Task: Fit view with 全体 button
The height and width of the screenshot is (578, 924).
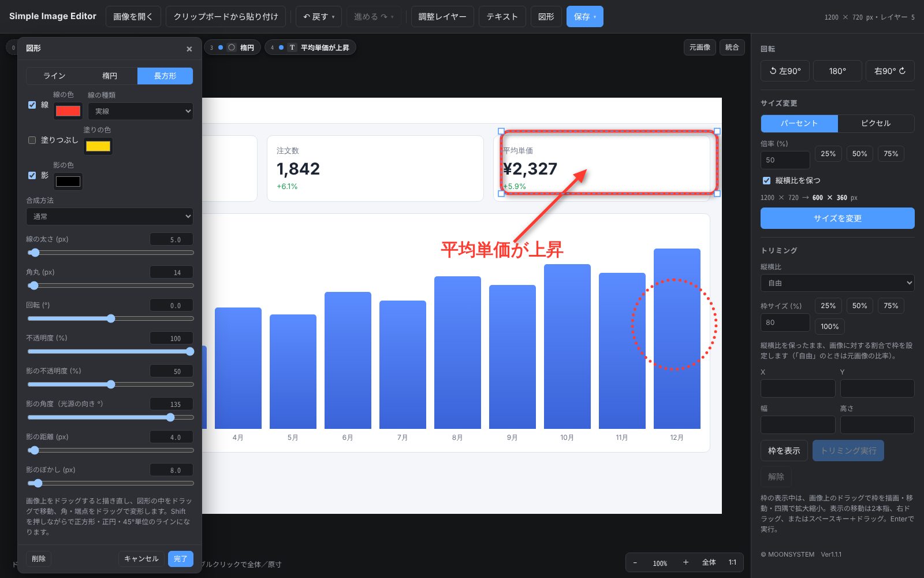Action: [x=709, y=562]
